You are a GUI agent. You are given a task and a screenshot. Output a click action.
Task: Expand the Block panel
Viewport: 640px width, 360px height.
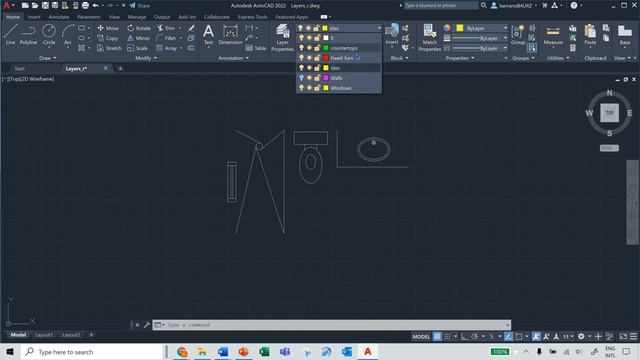[399, 58]
